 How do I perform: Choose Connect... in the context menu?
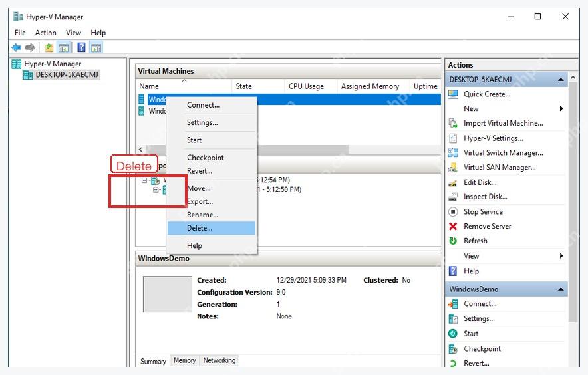pyautogui.click(x=212, y=105)
